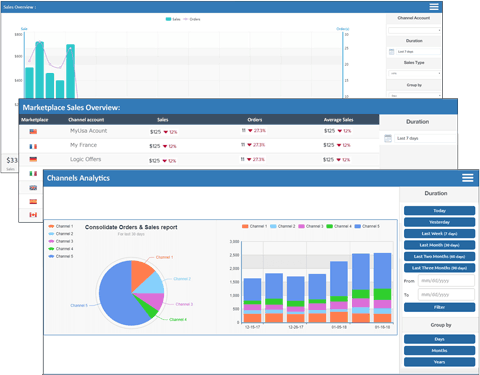Viewport: 480px width, 375px height.
Task: Open the Channels Analytics hamburger menu
Action: tap(468, 178)
